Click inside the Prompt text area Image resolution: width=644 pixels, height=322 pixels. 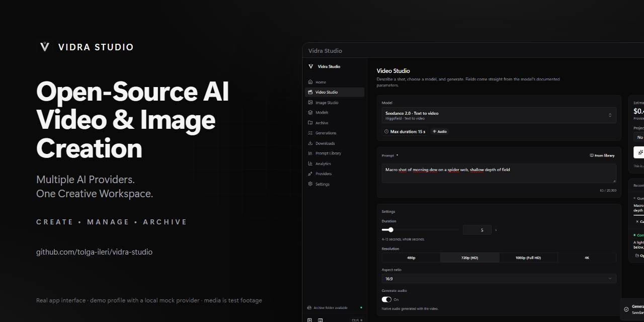(x=499, y=173)
